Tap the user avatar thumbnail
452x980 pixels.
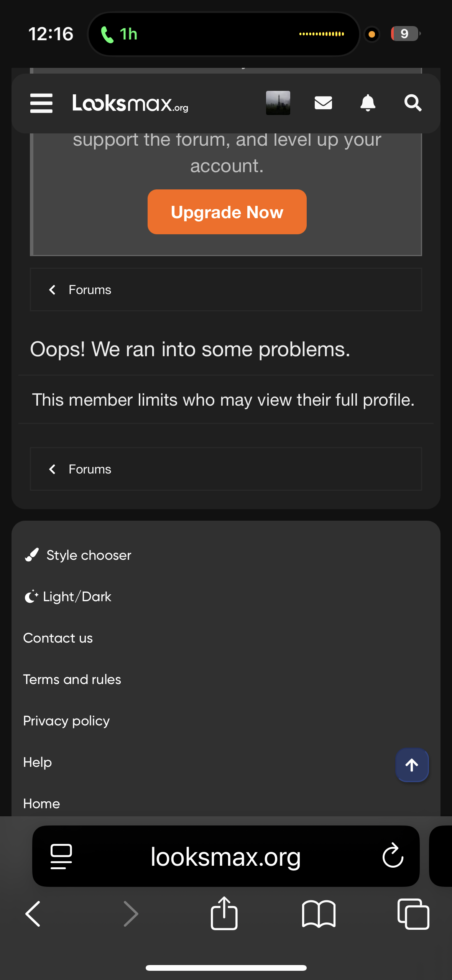coord(278,103)
